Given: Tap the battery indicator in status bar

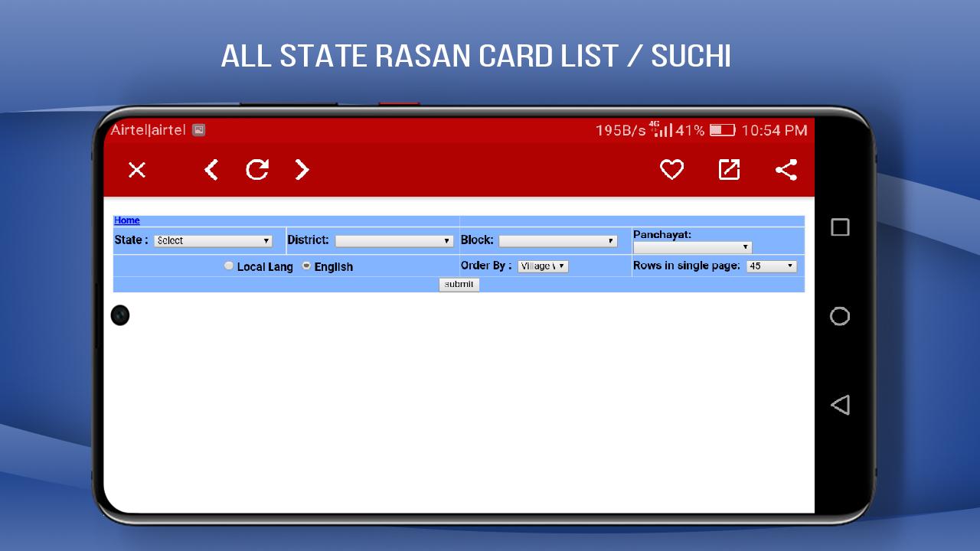Looking at the screenshot, I should [x=722, y=130].
